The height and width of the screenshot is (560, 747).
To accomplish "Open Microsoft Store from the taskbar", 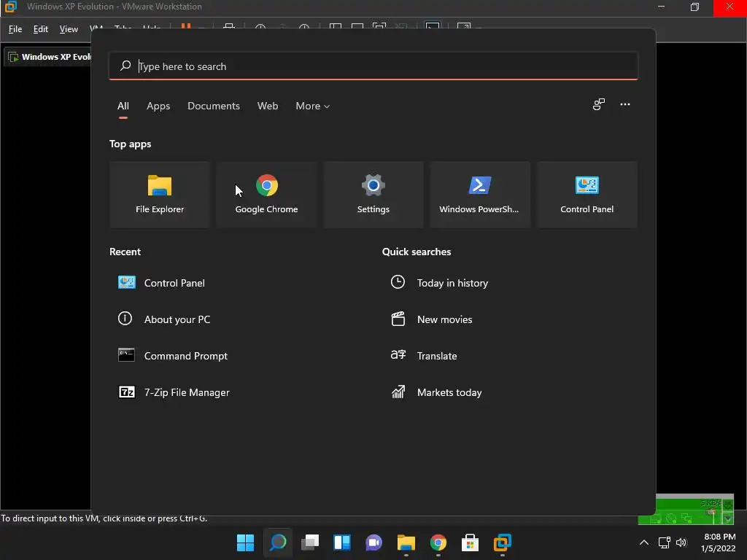I will pyautogui.click(x=471, y=542).
